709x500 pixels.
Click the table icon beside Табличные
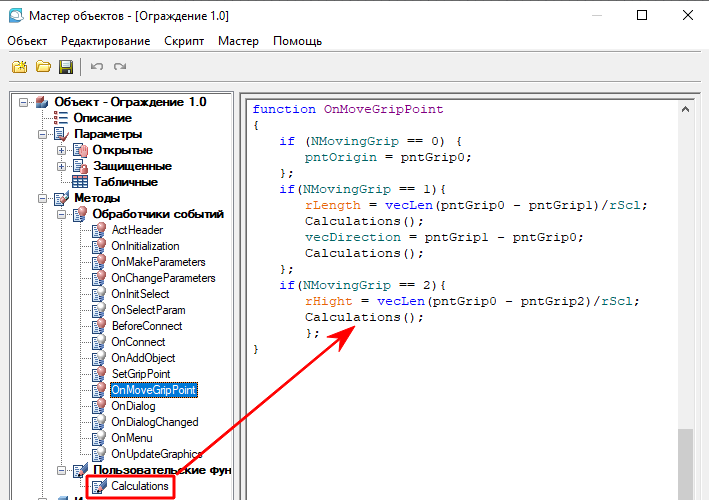click(x=80, y=182)
